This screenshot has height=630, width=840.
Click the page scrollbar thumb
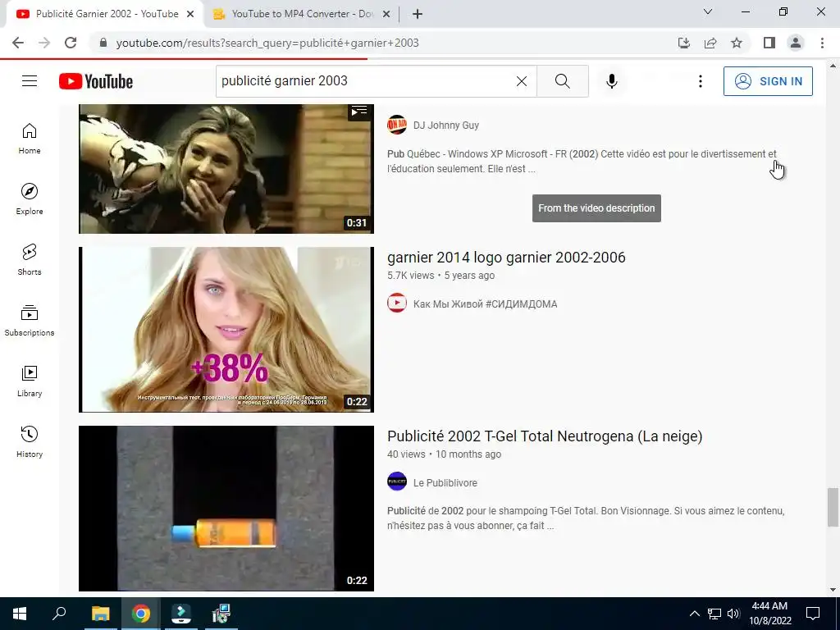[x=833, y=507]
